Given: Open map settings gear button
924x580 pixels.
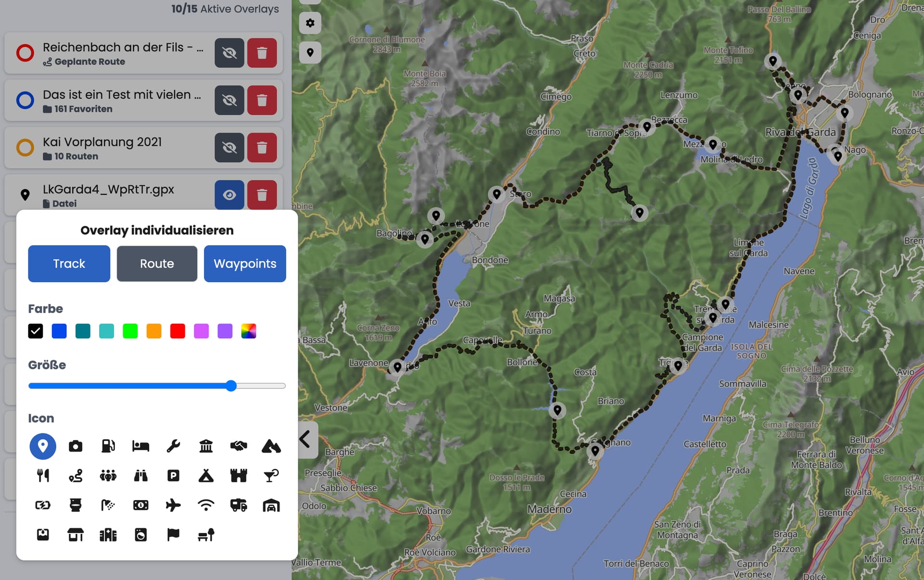Looking at the screenshot, I should pos(310,23).
